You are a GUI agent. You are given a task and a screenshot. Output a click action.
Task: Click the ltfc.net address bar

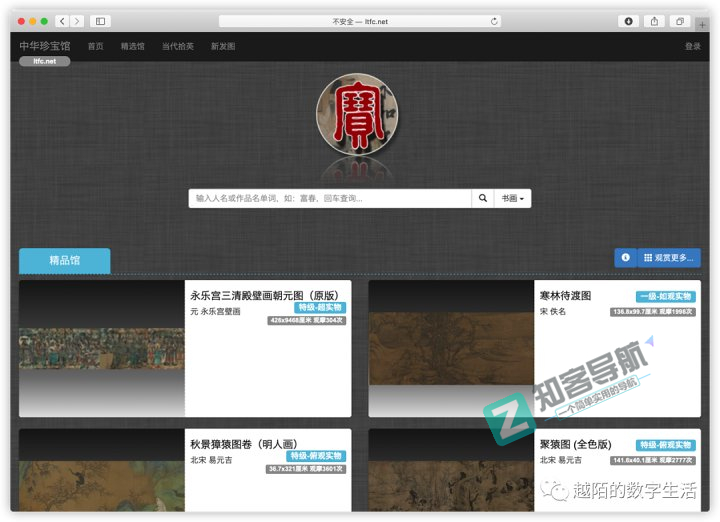(x=360, y=21)
